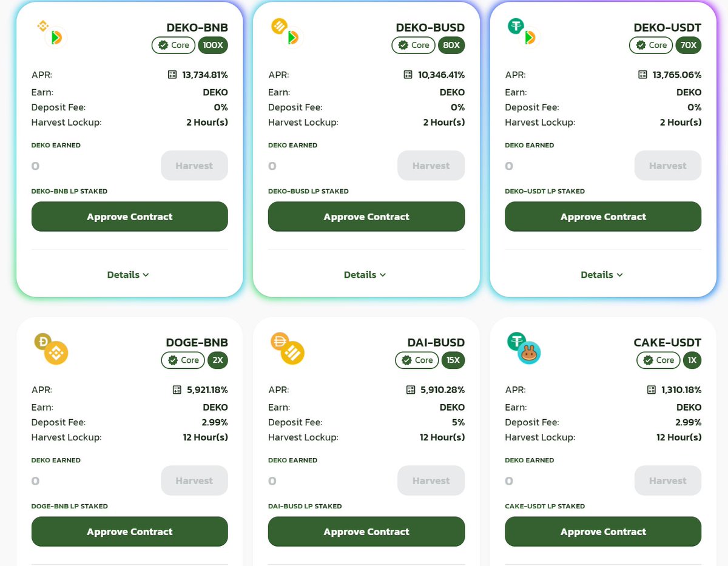Harvest DEKO from DOGE-BNB farm
The height and width of the screenshot is (566, 728).
(x=194, y=480)
